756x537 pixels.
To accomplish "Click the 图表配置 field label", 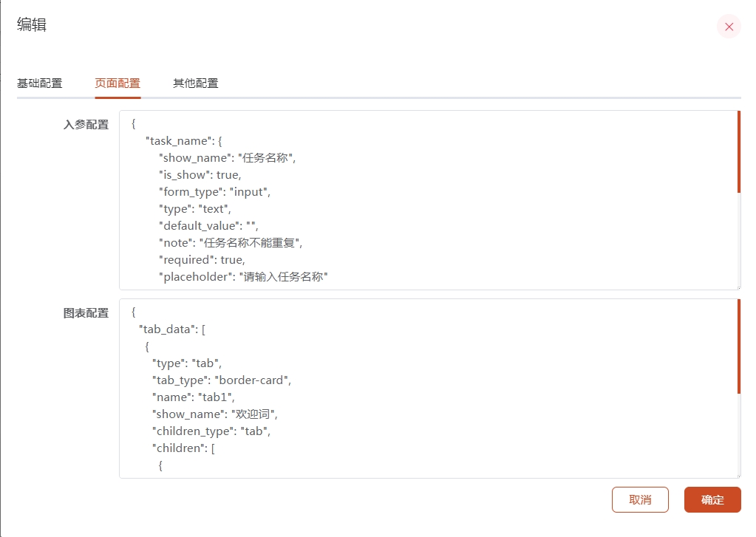I will click(x=86, y=313).
